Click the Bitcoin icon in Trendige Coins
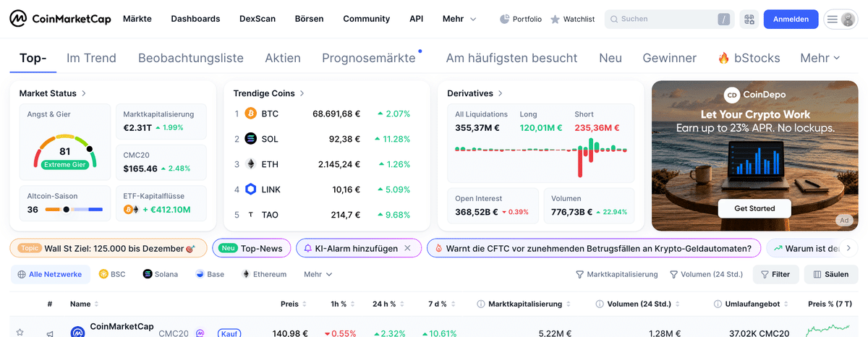The image size is (868, 337). pyautogui.click(x=251, y=114)
